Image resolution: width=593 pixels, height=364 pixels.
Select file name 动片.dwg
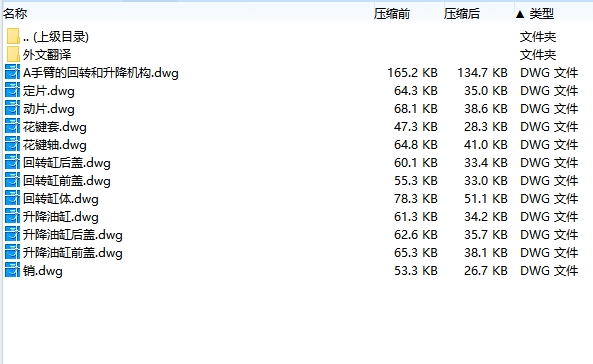49,109
